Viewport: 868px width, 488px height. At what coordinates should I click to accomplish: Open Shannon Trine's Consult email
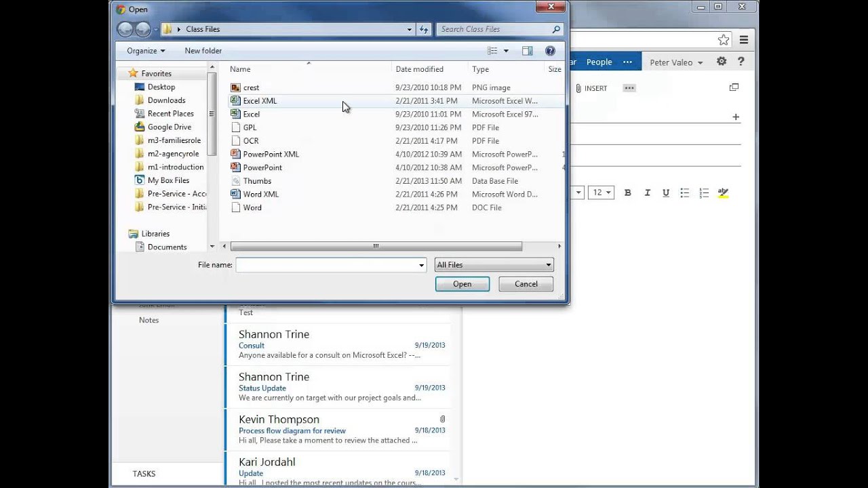337,344
